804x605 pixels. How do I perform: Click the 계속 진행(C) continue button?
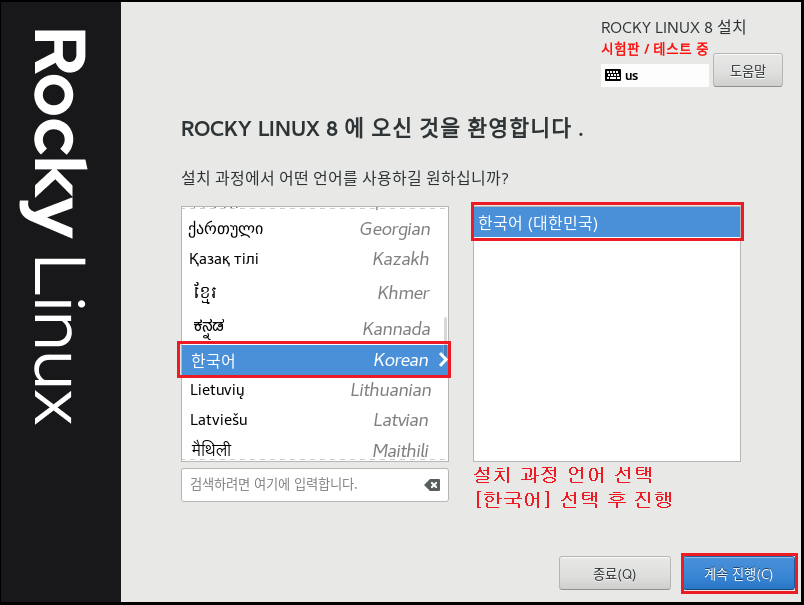[738, 573]
